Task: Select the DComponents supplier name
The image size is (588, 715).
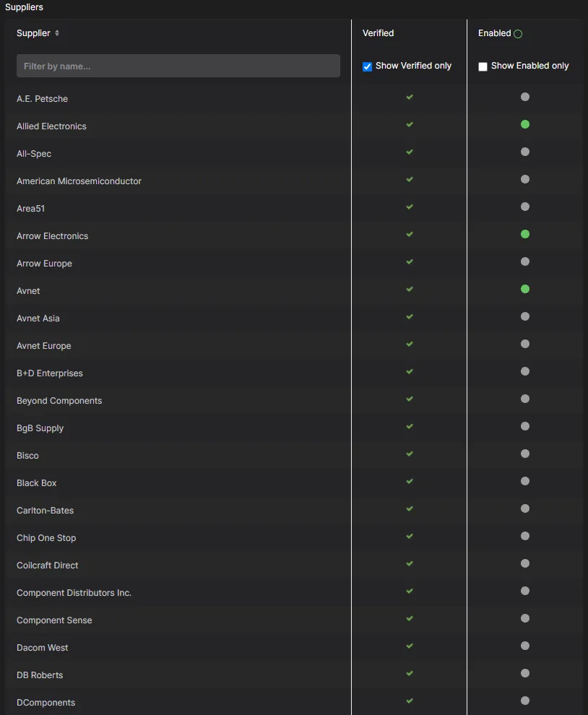Action: 46,703
